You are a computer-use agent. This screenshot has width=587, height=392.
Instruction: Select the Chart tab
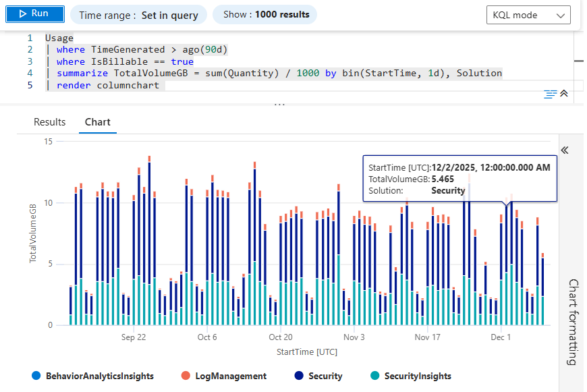[97, 122]
